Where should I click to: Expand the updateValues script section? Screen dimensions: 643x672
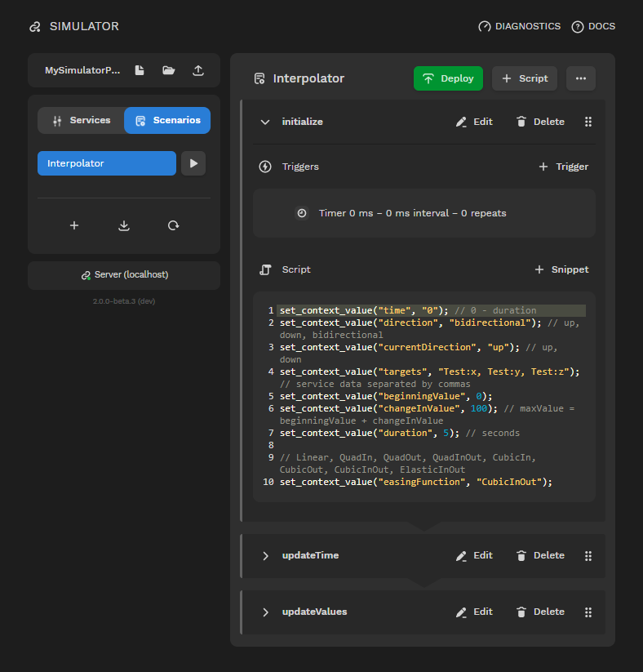[264, 612]
